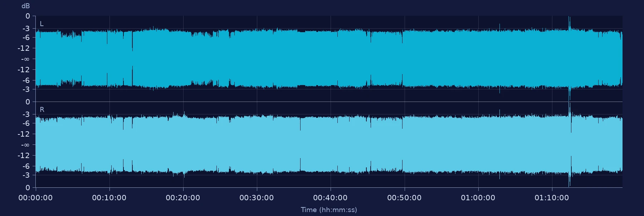Click the top 0 dB label of left channel
Image resolution: width=644 pixels, height=216 pixels.
pyautogui.click(x=28, y=16)
